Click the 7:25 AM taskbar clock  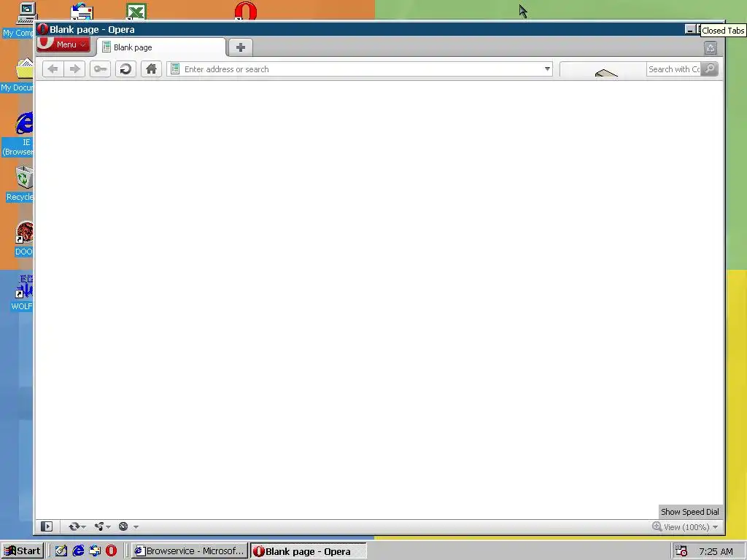click(716, 551)
